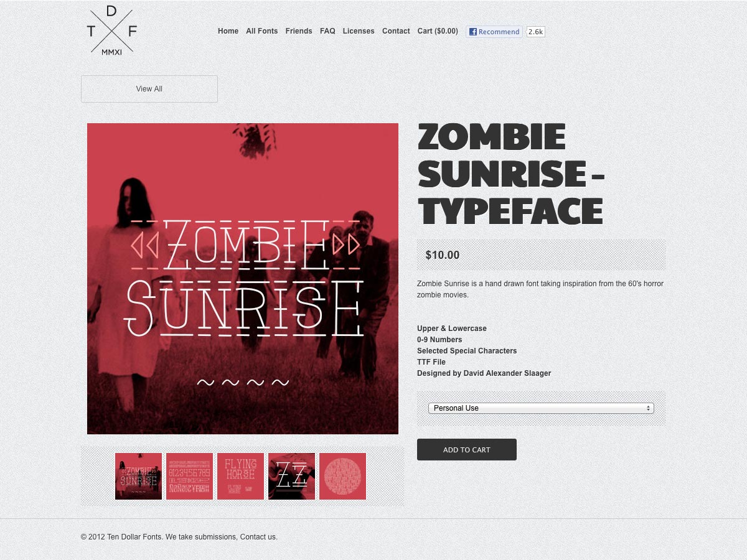Select the character set thumbnail with numbers

click(189, 476)
